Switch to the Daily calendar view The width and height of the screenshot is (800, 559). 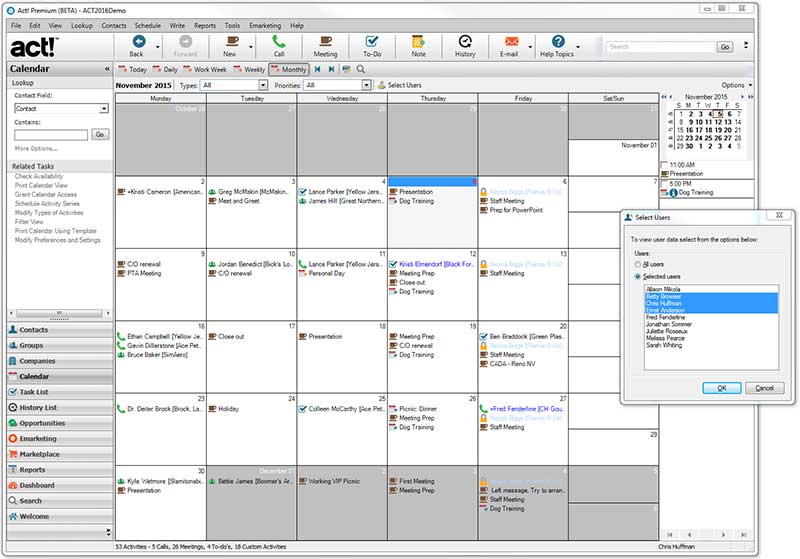(x=165, y=69)
